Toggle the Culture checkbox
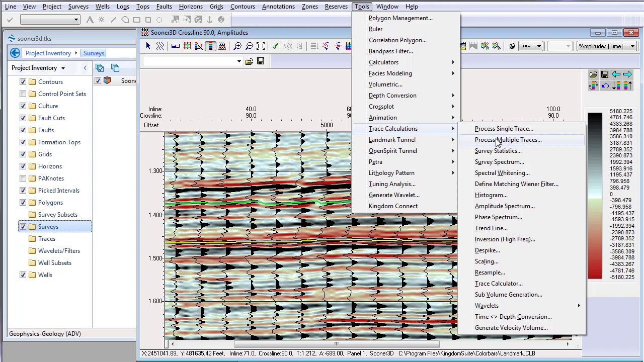Image resolution: width=644 pixels, height=362 pixels. tap(23, 106)
